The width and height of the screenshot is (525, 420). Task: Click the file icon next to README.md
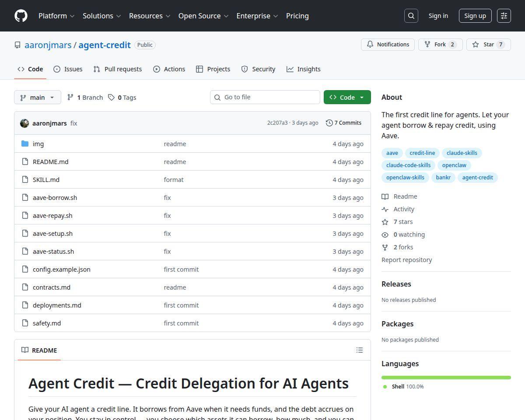click(25, 162)
